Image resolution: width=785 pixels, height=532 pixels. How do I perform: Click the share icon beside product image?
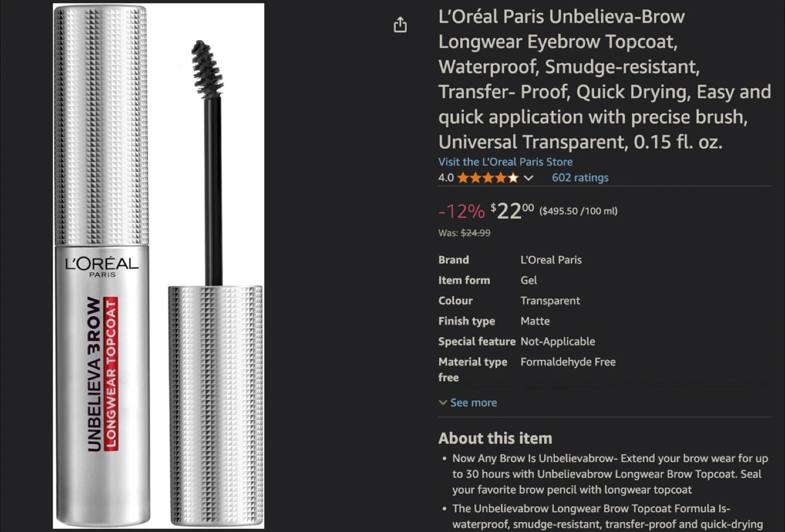[400, 25]
